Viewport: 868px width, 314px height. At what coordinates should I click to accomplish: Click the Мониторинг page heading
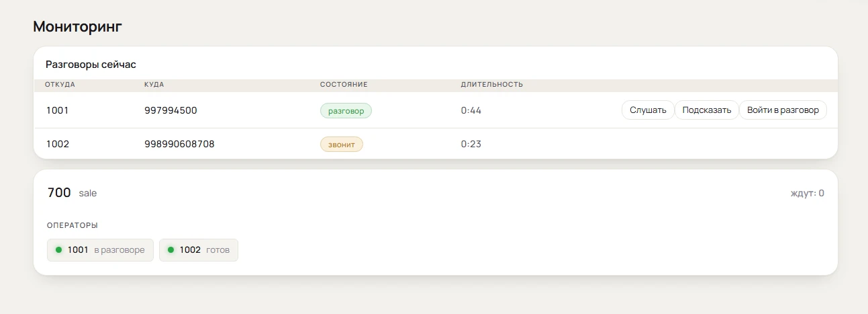(x=77, y=27)
